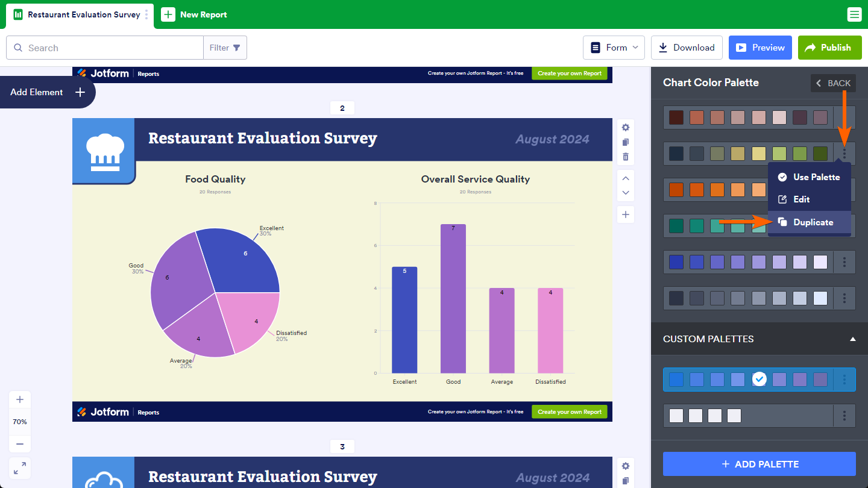Move page 2 down with the down chevron
Image resolution: width=868 pixels, height=488 pixels.
coord(626,193)
